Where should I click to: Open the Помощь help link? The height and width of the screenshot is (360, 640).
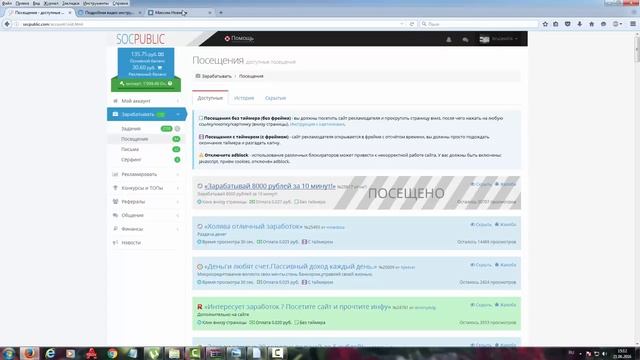tap(239, 38)
